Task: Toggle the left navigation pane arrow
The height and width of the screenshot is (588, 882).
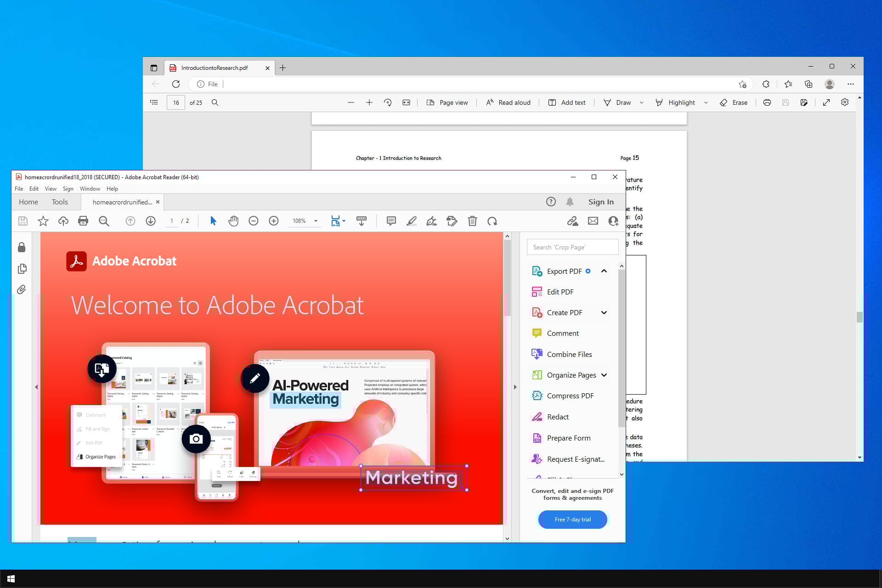Action: click(36, 387)
